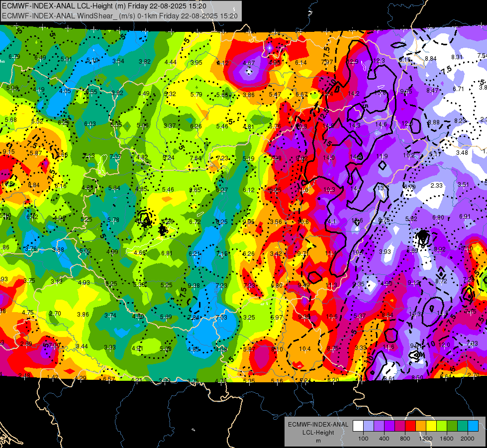Viewport: 487px width, 448px height.
Task: Click the wind shear value 6.03
Action: (90, 124)
